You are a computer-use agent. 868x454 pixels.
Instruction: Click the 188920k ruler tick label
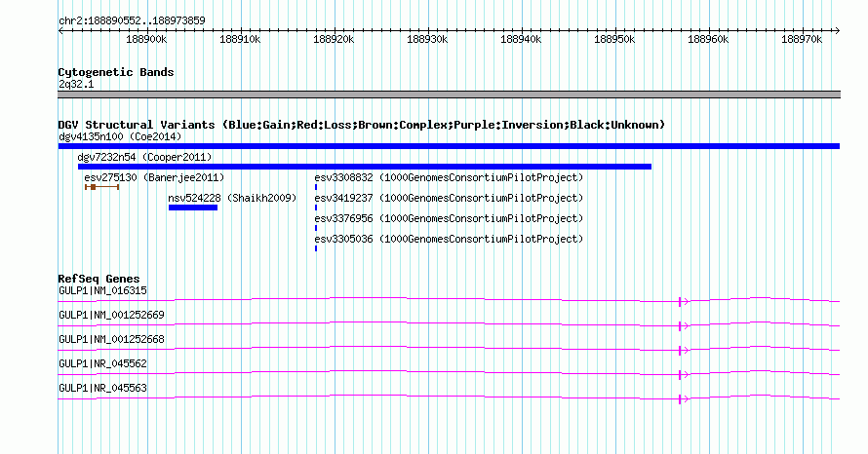click(x=334, y=39)
